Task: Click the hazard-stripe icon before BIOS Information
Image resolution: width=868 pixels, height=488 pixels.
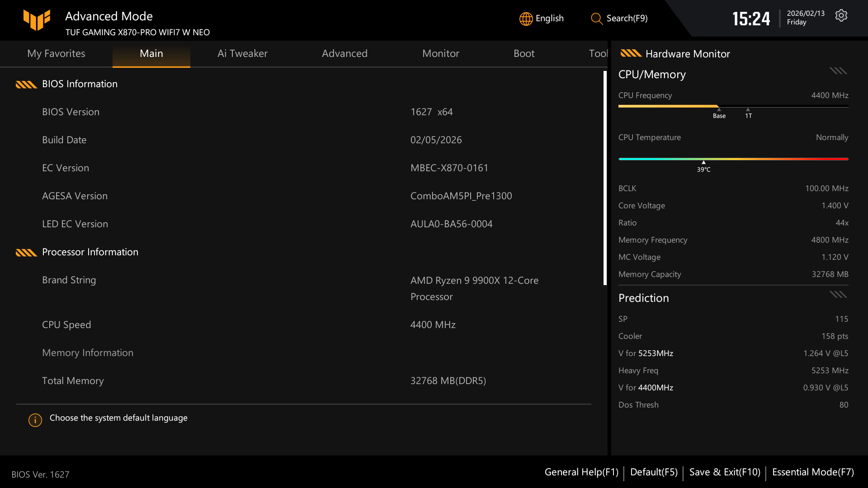Action: click(26, 84)
